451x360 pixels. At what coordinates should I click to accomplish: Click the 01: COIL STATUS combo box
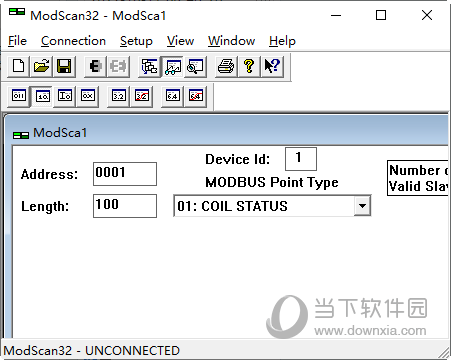[272, 206]
